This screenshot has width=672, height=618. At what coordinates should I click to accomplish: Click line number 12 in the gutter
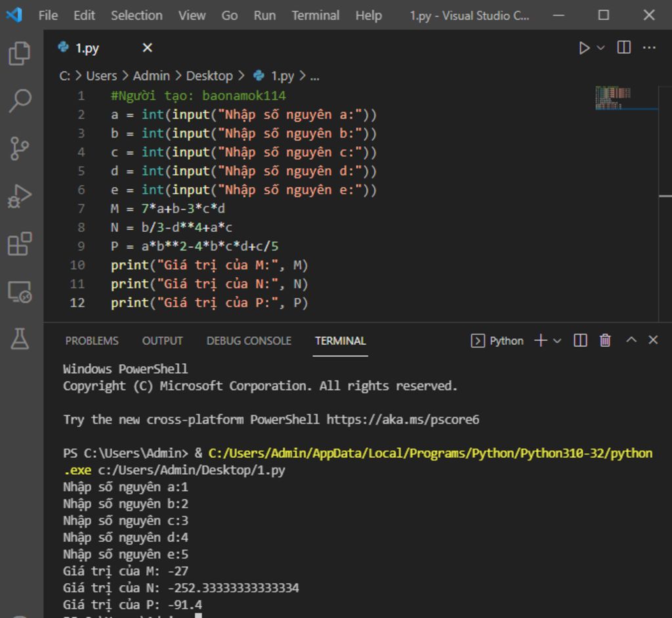pos(77,303)
